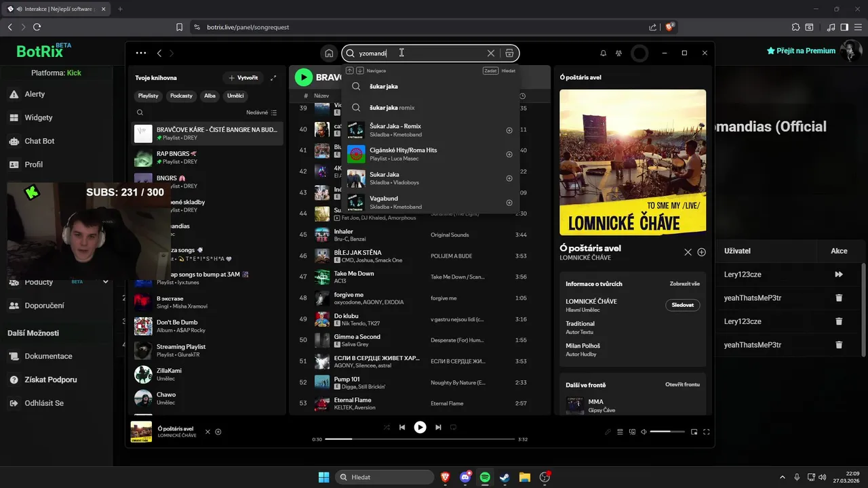Add Ó poštáris avel to Liked Songs

click(702, 252)
